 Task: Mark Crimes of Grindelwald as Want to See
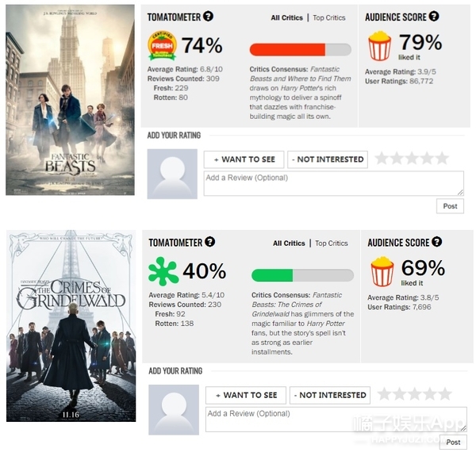point(246,395)
